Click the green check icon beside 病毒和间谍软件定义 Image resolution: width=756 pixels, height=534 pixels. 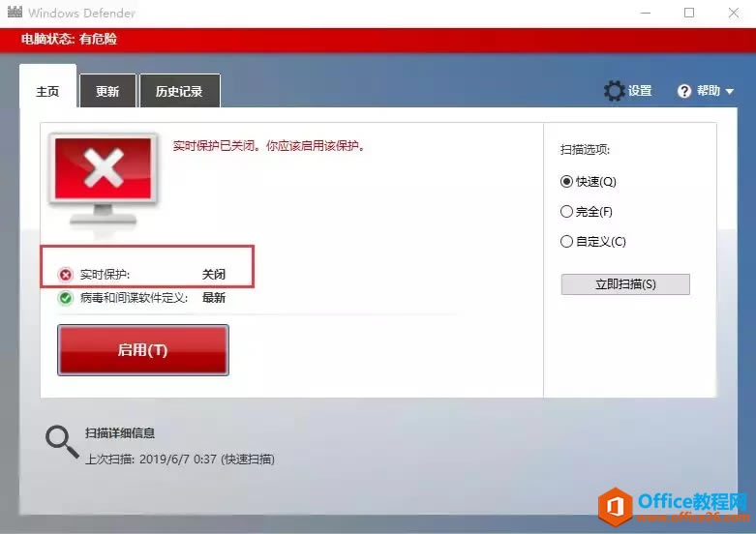tap(65, 298)
